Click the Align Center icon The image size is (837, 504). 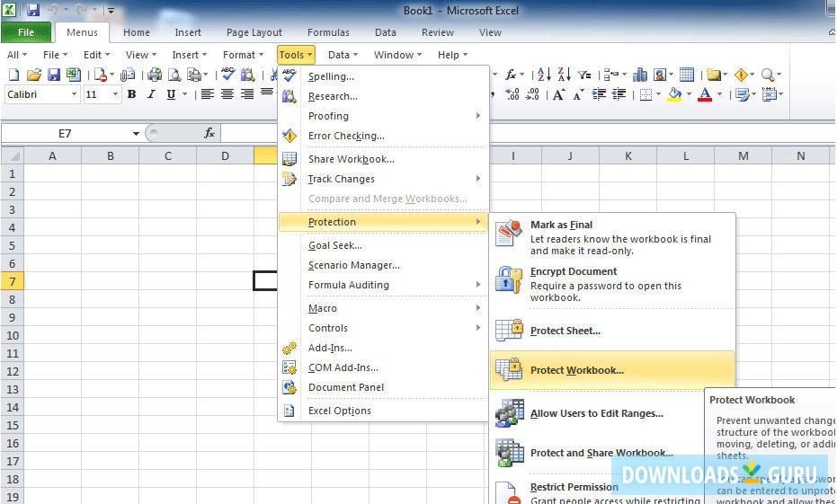click(x=227, y=94)
